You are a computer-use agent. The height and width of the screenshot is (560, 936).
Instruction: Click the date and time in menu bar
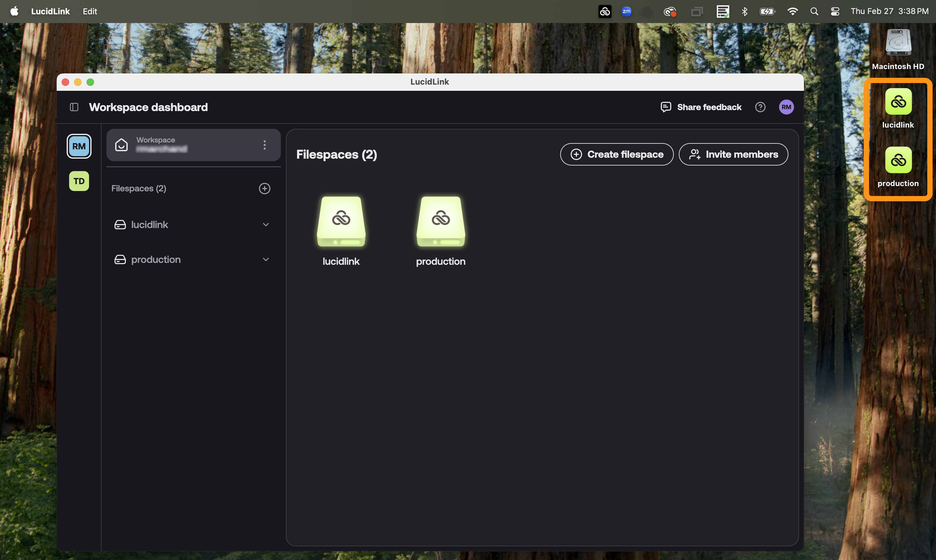889,11
